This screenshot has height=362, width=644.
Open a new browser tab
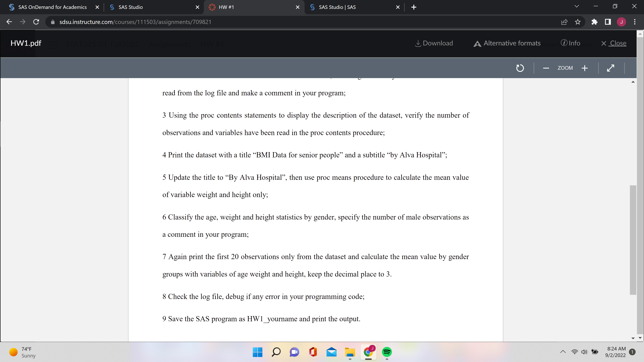(414, 7)
